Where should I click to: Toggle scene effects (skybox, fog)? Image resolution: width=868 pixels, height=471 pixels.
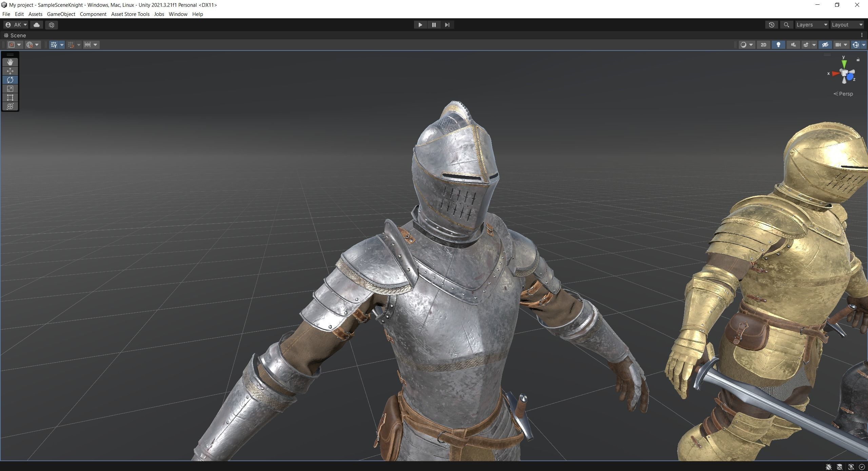[x=806, y=45]
